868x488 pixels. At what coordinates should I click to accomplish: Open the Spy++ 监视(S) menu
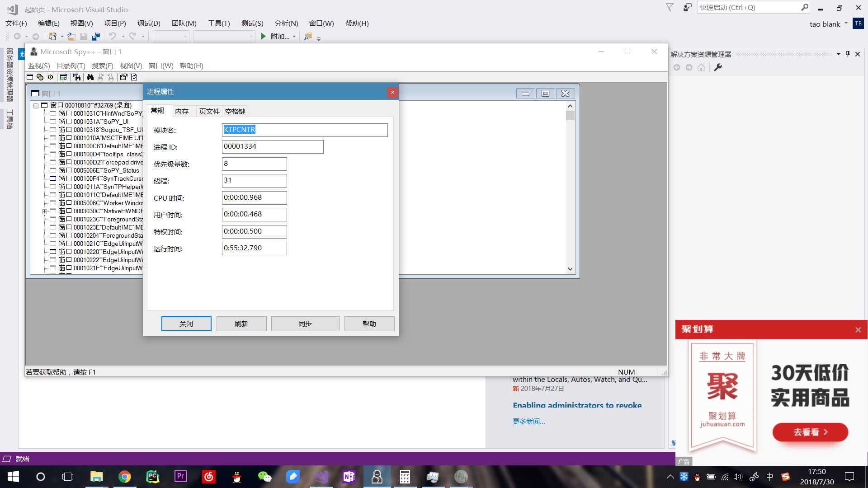(x=39, y=66)
